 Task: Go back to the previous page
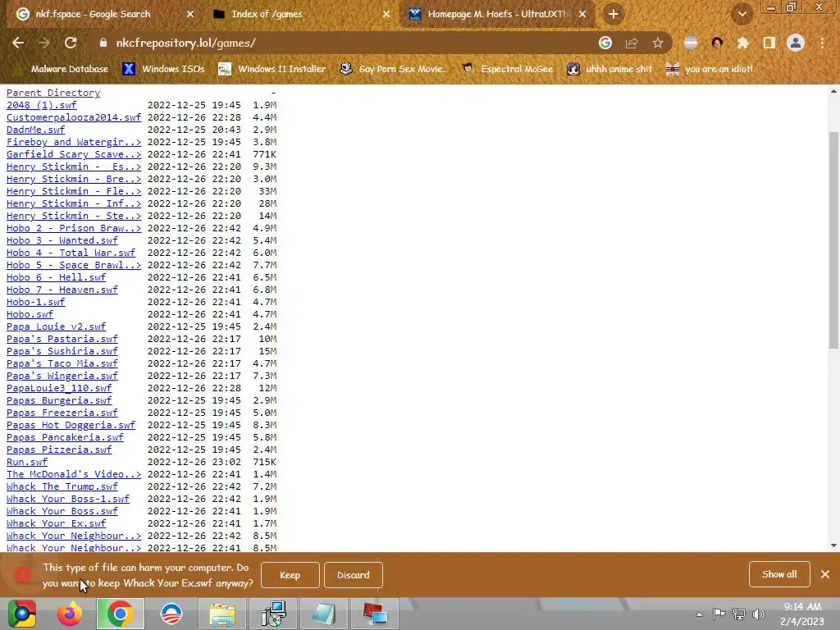pos(18,43)
